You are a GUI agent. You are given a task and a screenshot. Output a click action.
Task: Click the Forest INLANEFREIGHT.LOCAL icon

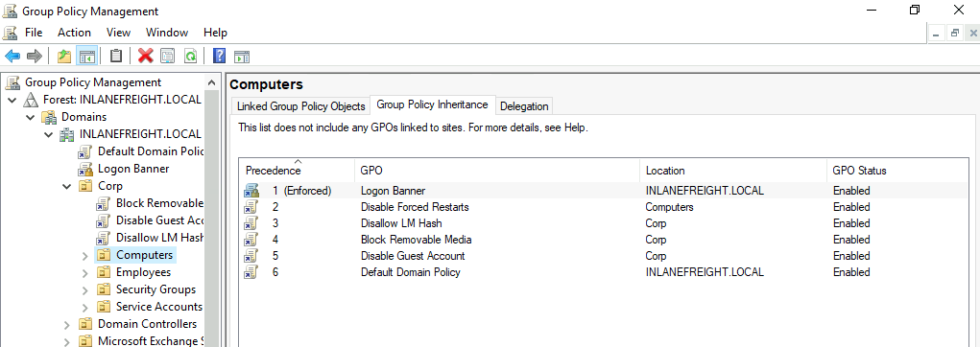(32, 100)
